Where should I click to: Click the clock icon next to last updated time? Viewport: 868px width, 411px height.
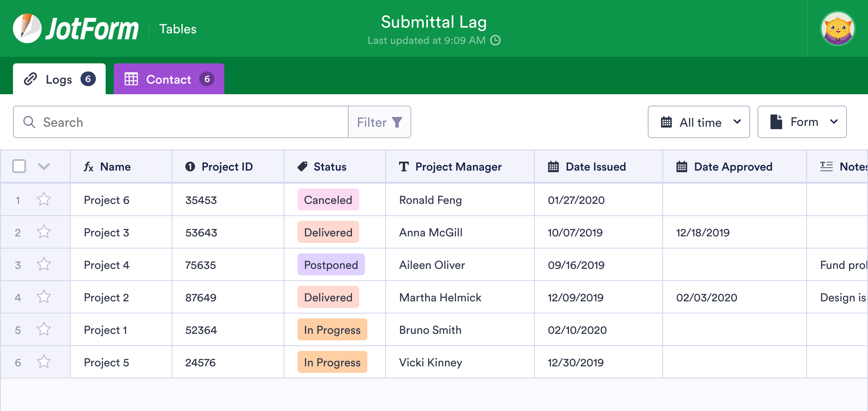point(496,41)
